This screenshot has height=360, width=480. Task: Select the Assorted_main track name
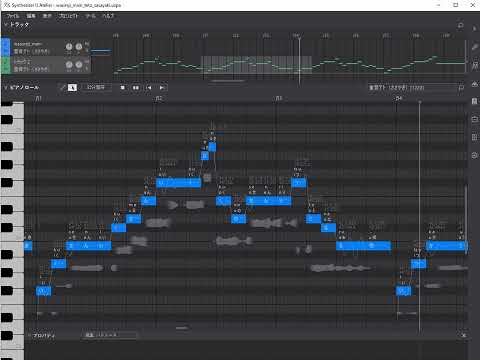[x=28, y=44]
